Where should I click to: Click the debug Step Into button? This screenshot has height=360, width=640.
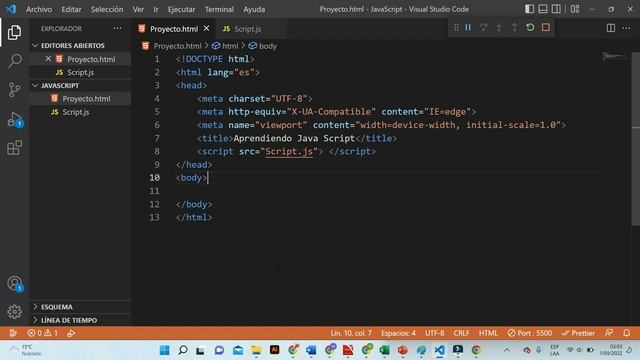(x=499, y=27)
